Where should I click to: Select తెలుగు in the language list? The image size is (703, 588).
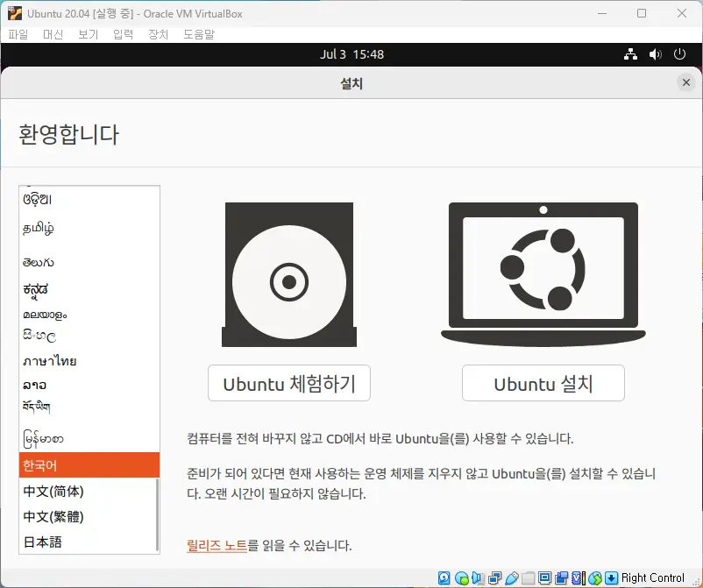tap(89, 262)
